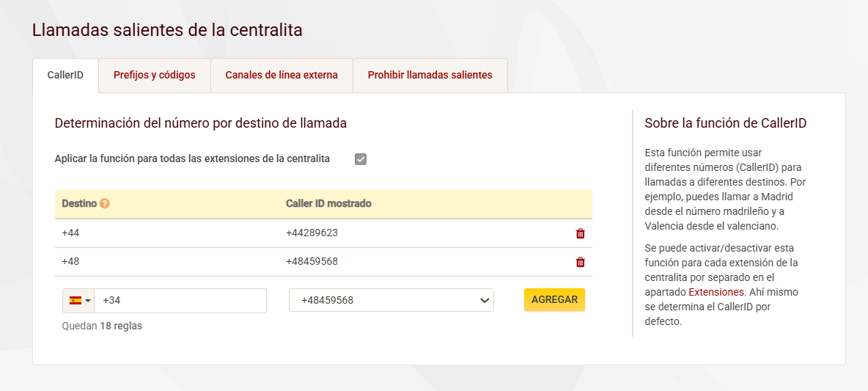
Task: Expand the +48459568 CallerID dropdown
Action: tap(391, 300)
